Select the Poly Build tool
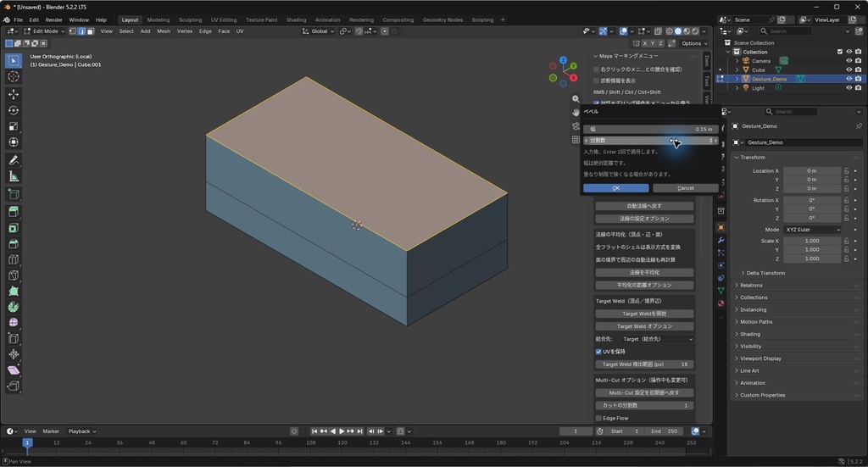 click(14, 291)
